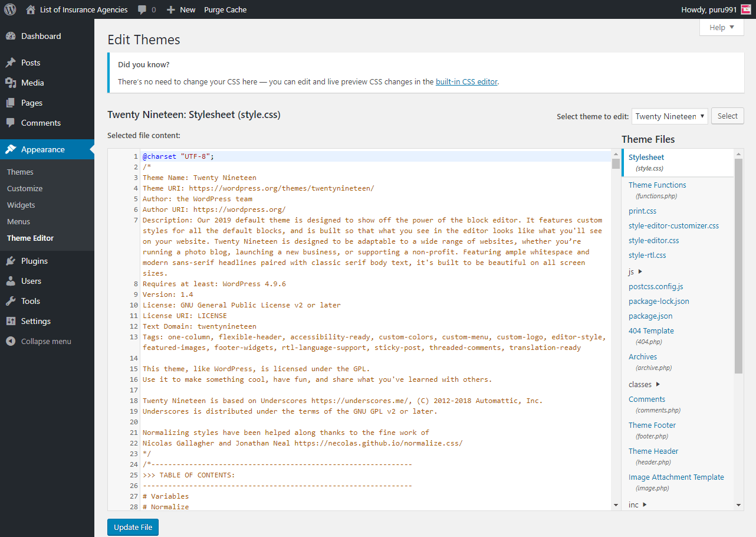Open Menus submenu item
Image resolution: width=756 pixels, height=537 pixels.
(x=18, y=221)
